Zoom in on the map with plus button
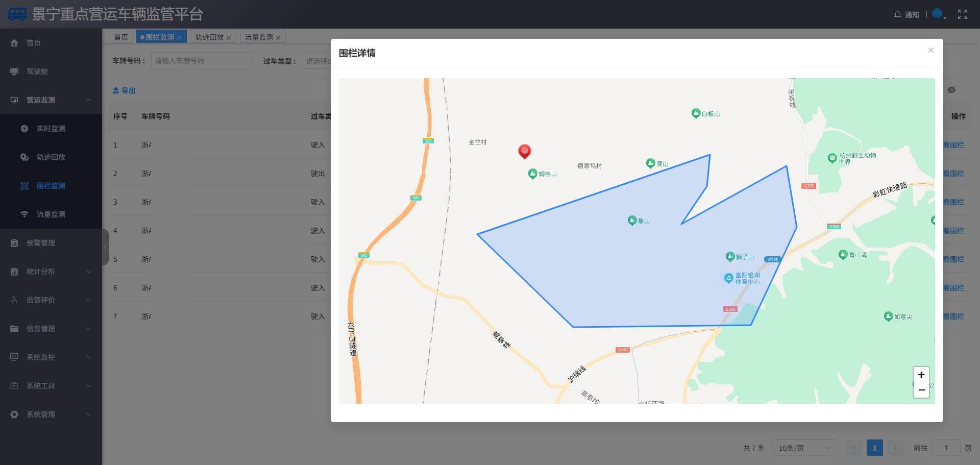 (x=921, y=375)
